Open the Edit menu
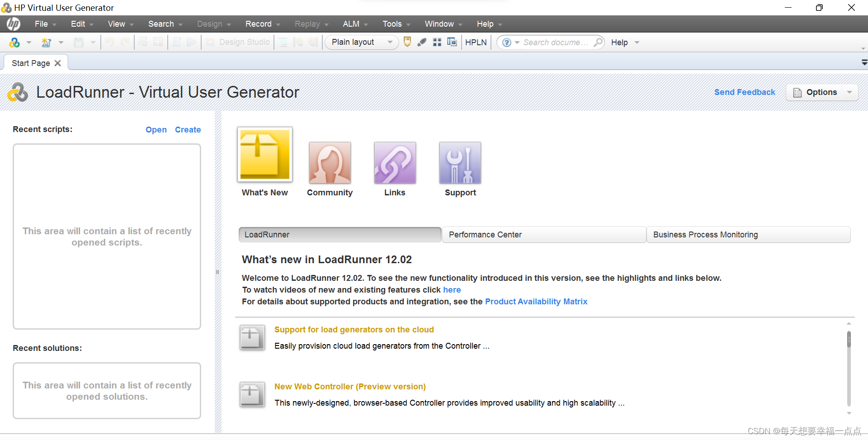 (x=82, y=24)
